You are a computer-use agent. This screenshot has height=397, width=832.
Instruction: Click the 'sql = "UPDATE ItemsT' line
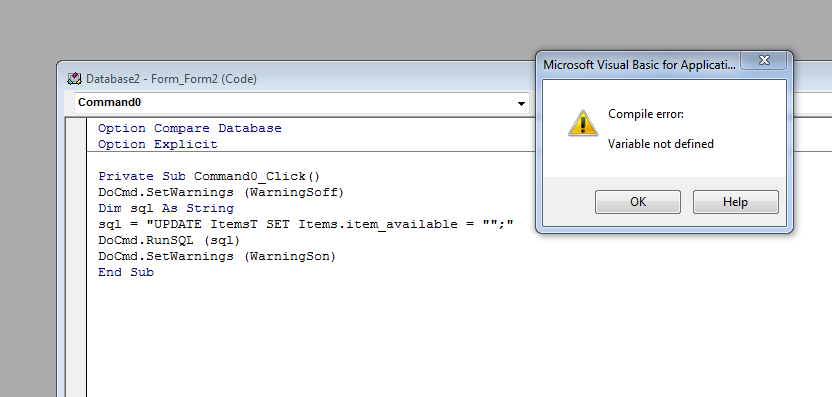[x=306, y=224]
